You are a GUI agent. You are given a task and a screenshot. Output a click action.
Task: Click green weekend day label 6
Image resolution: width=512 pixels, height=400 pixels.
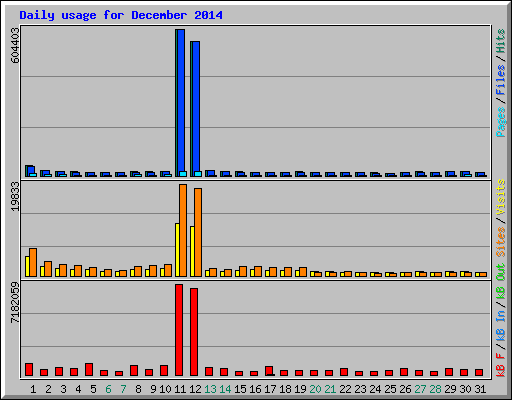coord(108,389)
